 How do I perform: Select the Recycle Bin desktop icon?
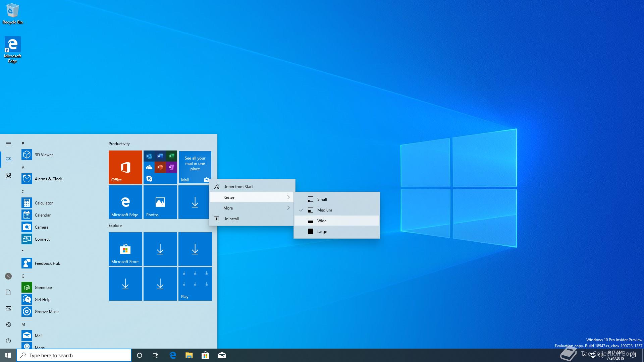[x=13, y=14]
